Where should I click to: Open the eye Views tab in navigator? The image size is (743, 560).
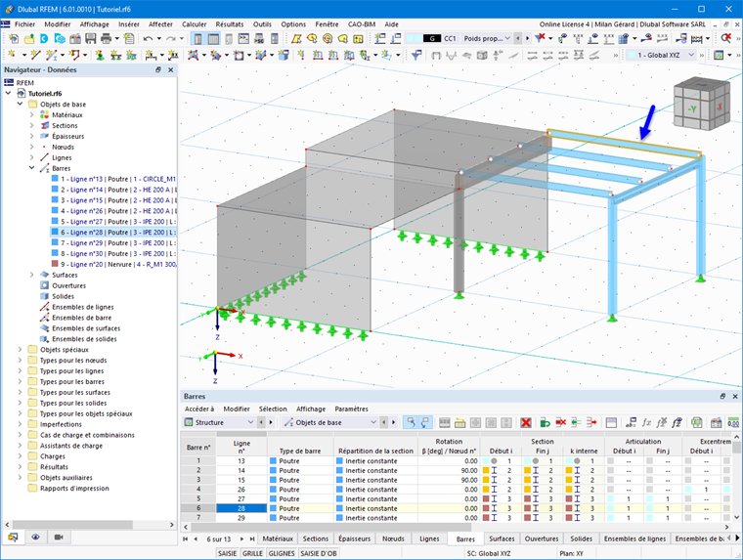pos(35,537)
